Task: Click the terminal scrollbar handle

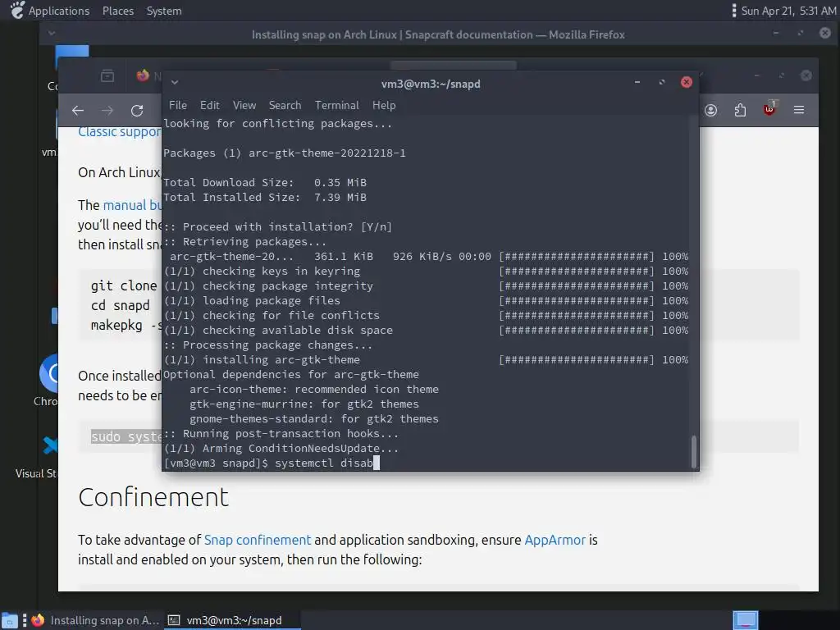Action: click(x=694, y=451)
